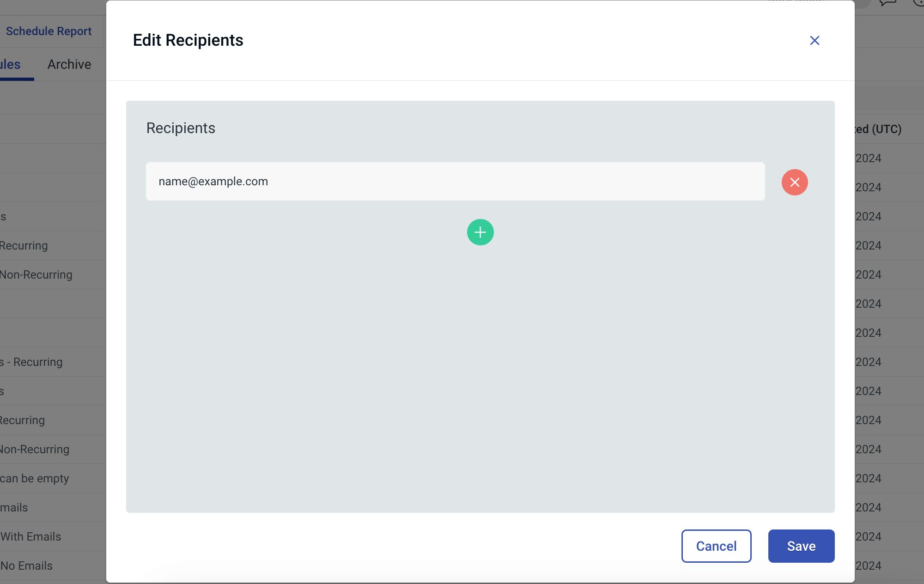Cancel editing recipients
Viewport: 924px width, 584px height.
coord(716,546)
